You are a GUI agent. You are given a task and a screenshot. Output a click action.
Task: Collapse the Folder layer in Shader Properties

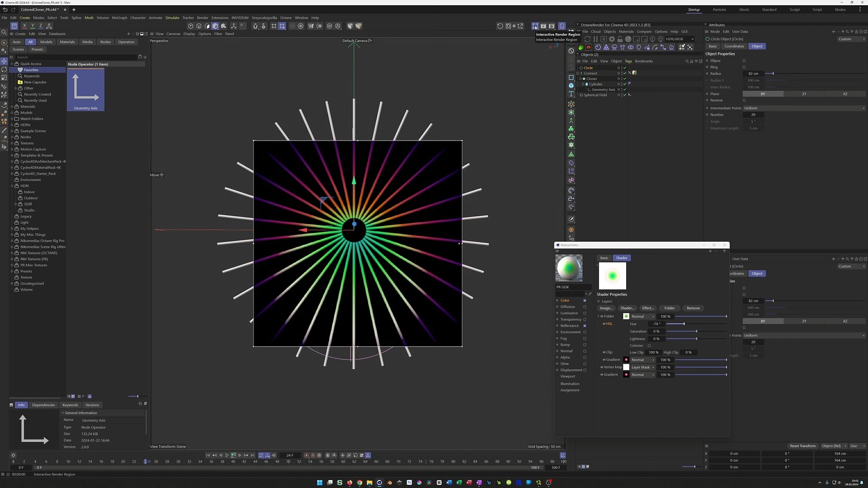[x=599, y=316]
